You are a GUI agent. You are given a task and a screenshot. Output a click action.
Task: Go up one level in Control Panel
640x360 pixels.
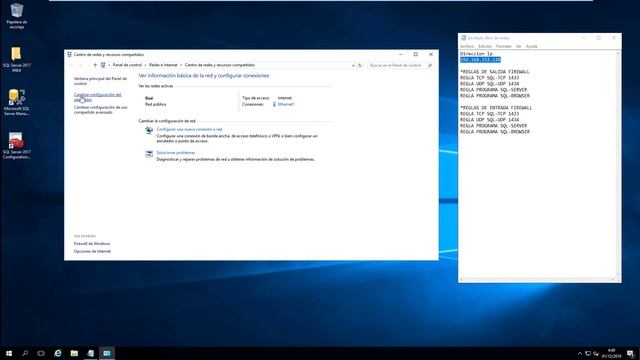95,65
